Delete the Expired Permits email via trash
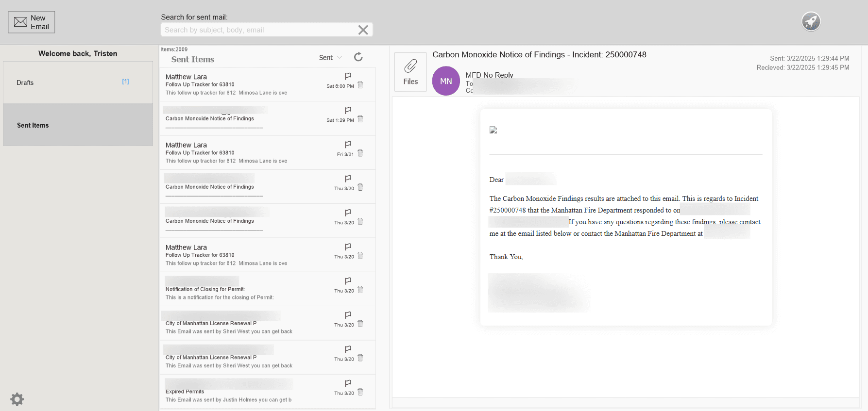This screenshot has width=868, height=411. tap(360, 392)
